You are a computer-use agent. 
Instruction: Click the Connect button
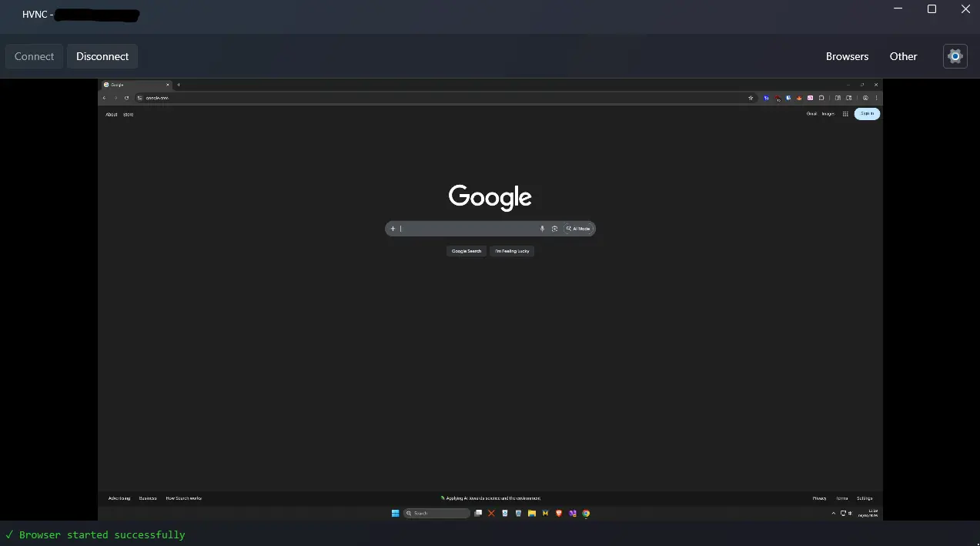click(35, 56)
